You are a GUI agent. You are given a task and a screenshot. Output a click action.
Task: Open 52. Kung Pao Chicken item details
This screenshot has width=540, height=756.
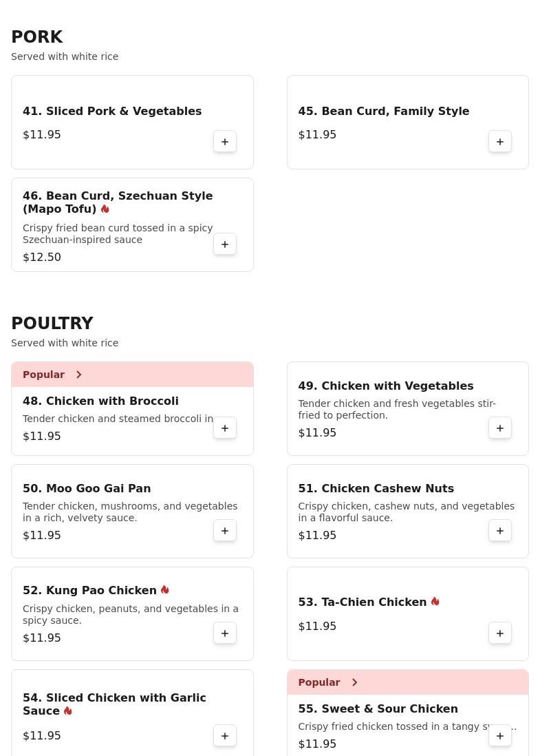[x=89, y=591]
